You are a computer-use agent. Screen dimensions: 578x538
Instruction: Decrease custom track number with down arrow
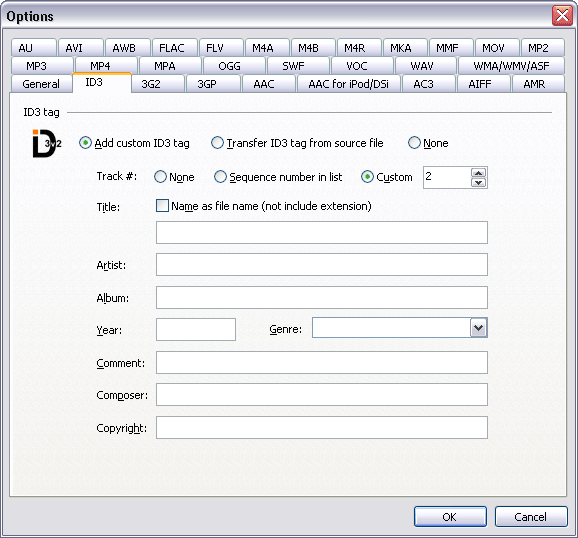pos(478,183)
